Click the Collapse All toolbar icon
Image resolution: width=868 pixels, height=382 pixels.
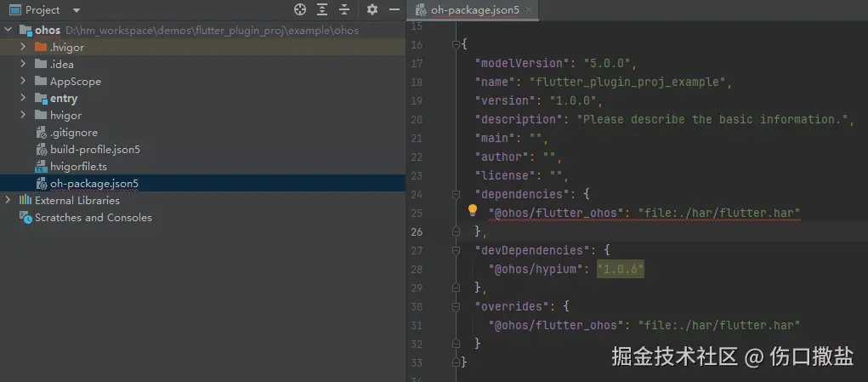344,9
